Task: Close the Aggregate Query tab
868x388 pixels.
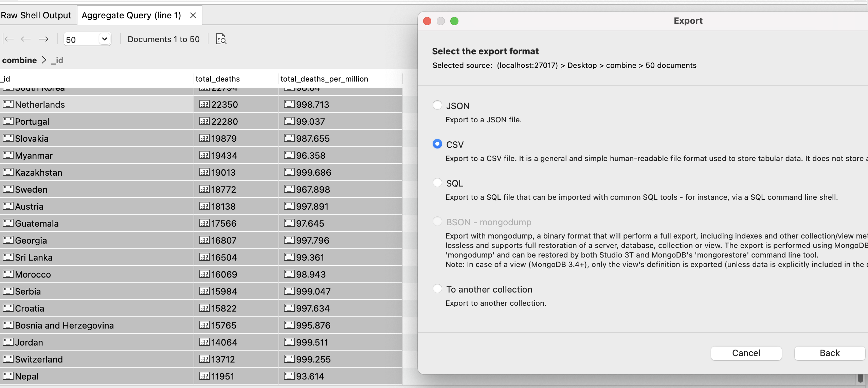Action: click(x=193, y=15)
